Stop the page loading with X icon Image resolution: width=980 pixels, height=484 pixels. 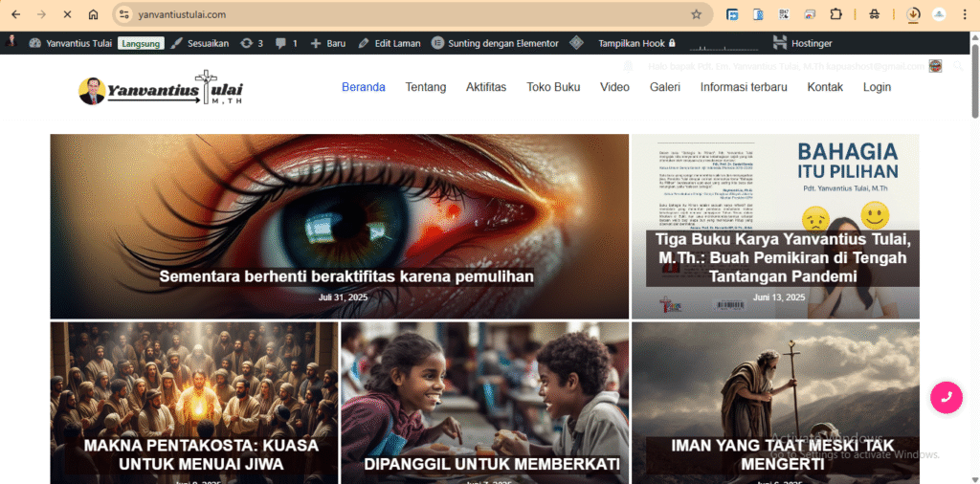pyautogui.click(x=67, y=14)
